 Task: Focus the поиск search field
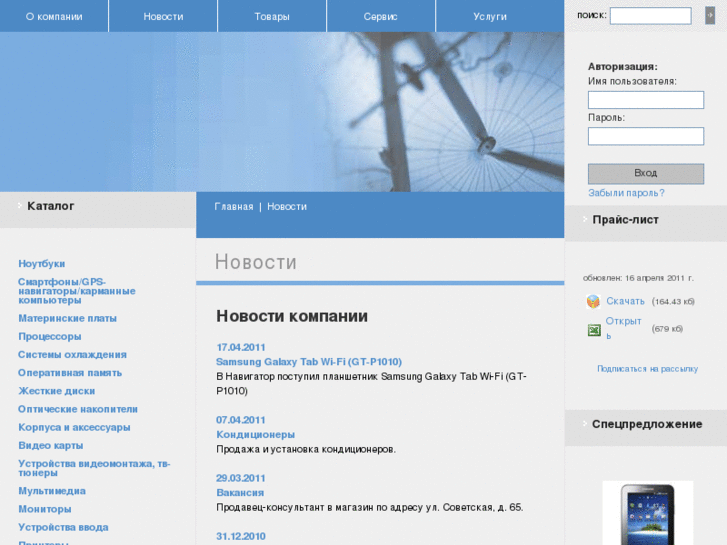(x=650, y=15)
